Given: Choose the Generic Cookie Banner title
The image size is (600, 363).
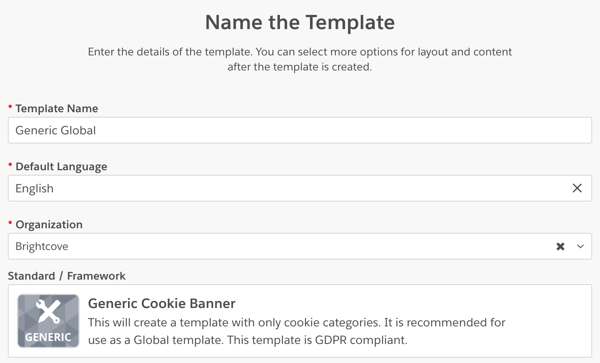Looking at the screenshot, I should pos(161,303).
